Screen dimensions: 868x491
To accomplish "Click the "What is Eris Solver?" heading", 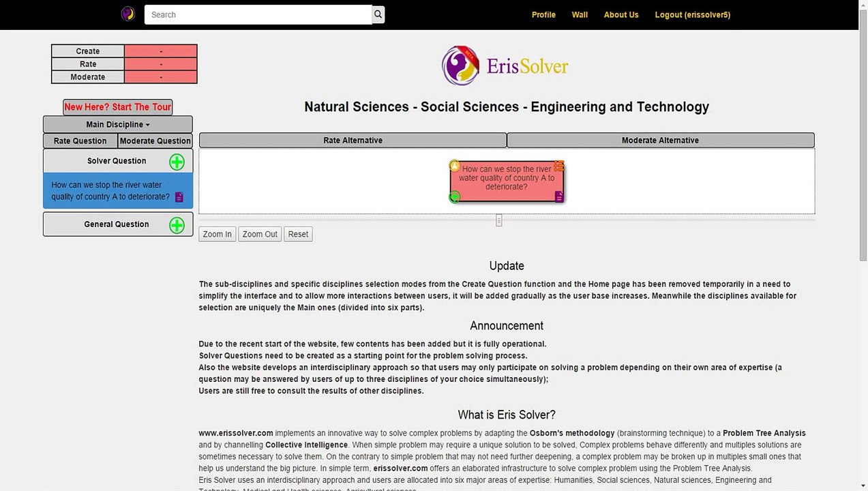I will [507, 415].
